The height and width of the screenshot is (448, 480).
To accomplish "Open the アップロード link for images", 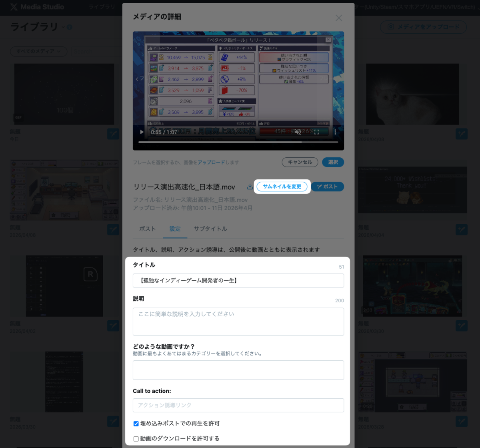I will [211, 163].
